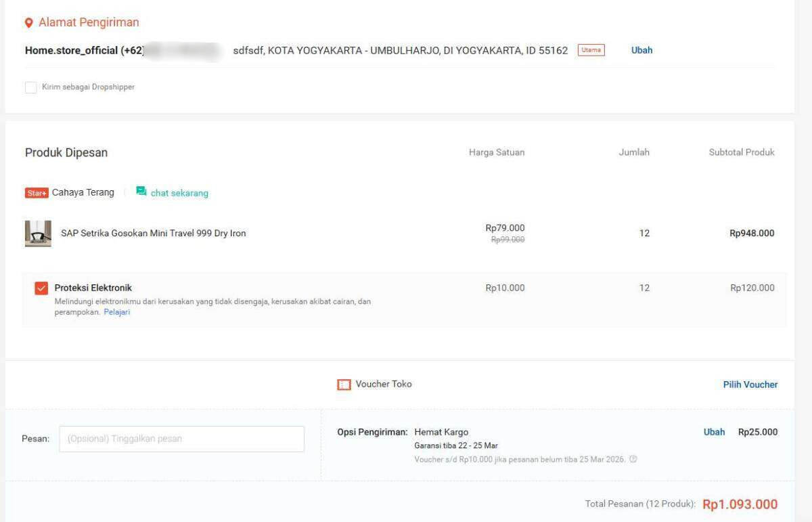Open the Cahaya Terang shop name

(83, 192)
